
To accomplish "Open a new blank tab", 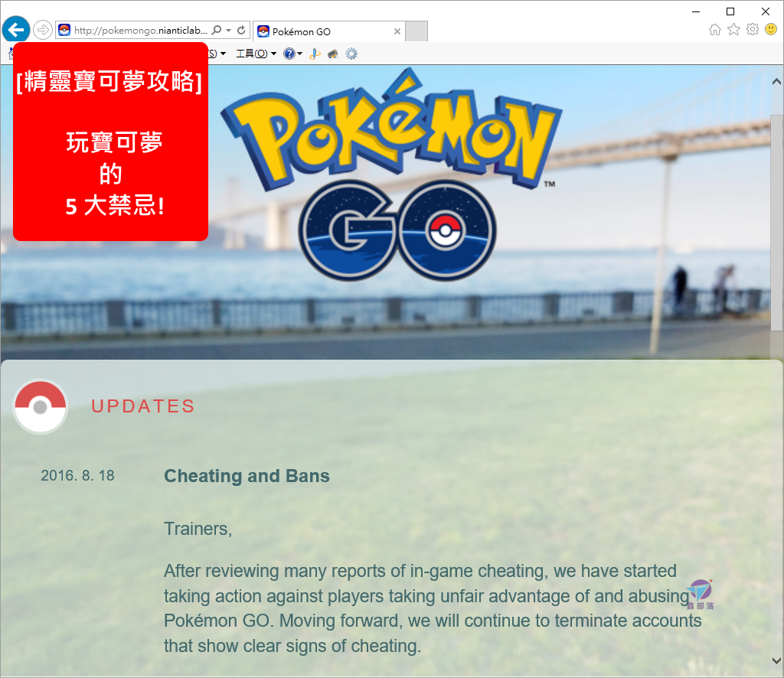I will pyautogui.click(x=416, y=31).
